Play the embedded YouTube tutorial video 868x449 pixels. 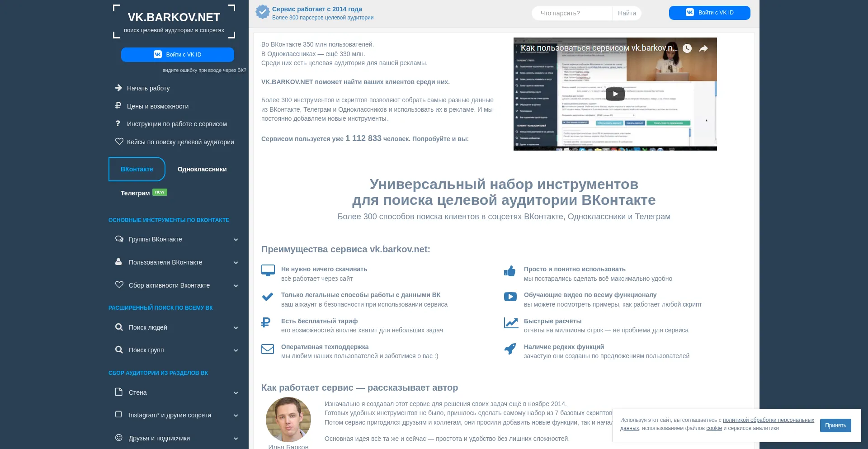pyautogui.click(x=615, y=94)
